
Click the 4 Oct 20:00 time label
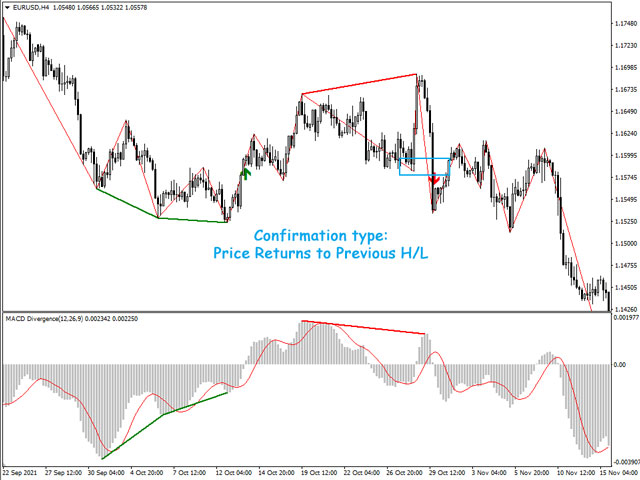click(147, 473)
